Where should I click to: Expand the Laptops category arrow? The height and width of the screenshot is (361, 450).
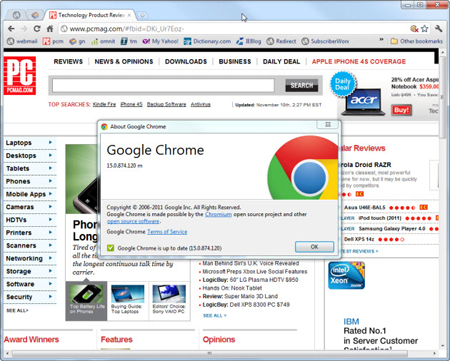(50, 142)
